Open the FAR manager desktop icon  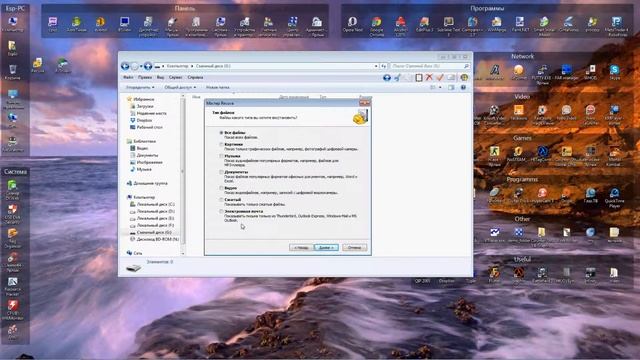click(x=567, y=72)
